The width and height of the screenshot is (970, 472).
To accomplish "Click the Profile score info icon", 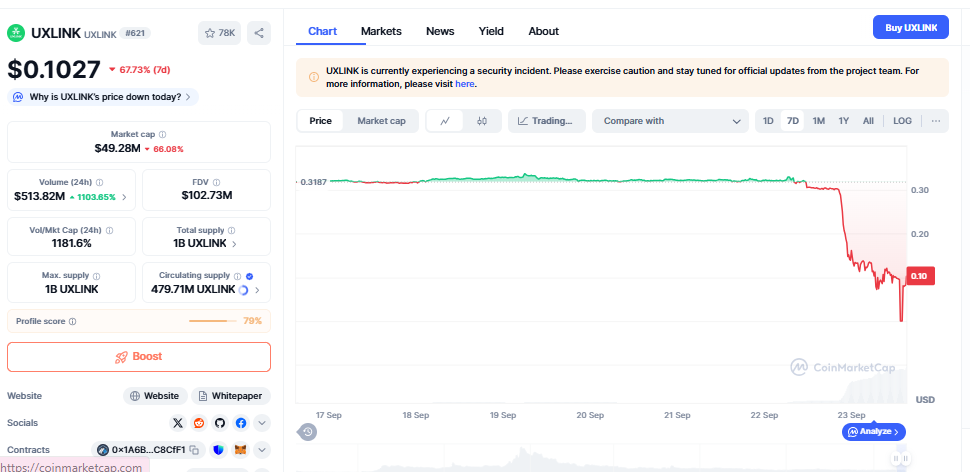I will coord(72,322).
